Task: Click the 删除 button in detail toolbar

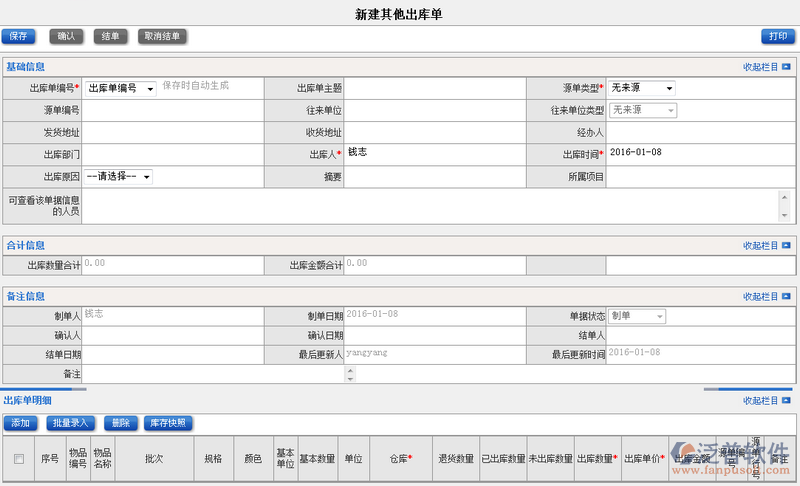Action: (x=120, y=423)
